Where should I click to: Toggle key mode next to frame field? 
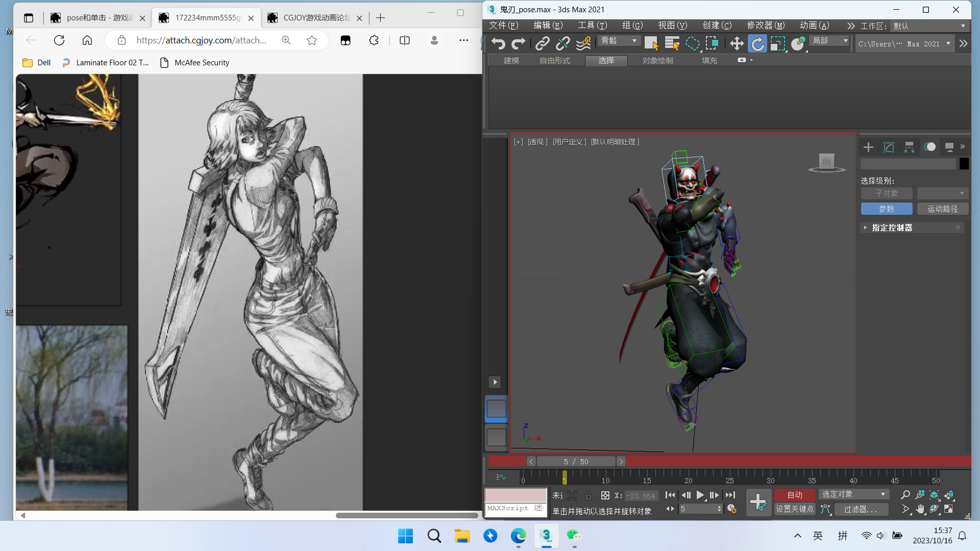coord(670,509)
